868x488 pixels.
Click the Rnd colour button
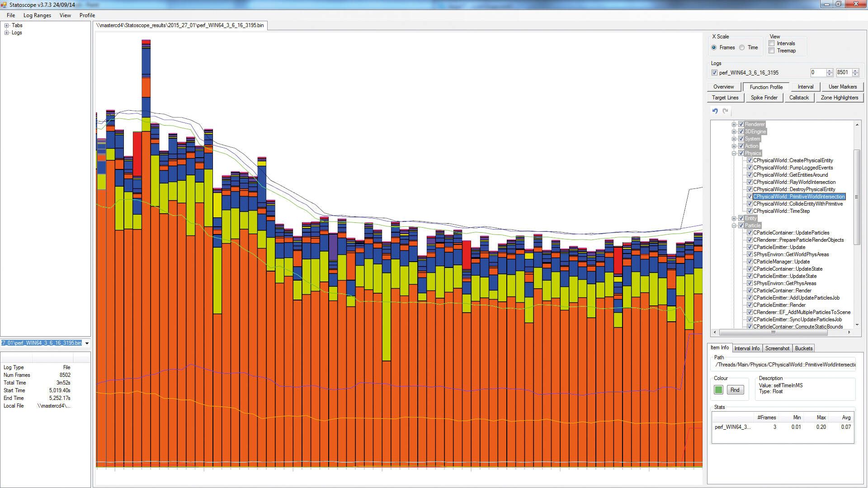(x=735, y=390)
